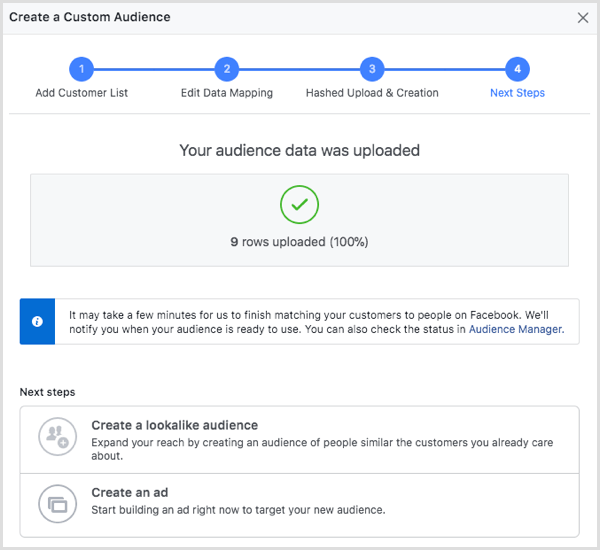Click Create an ad heading
The height and width of the screenshot is (550, 600).
pos(128,493)
